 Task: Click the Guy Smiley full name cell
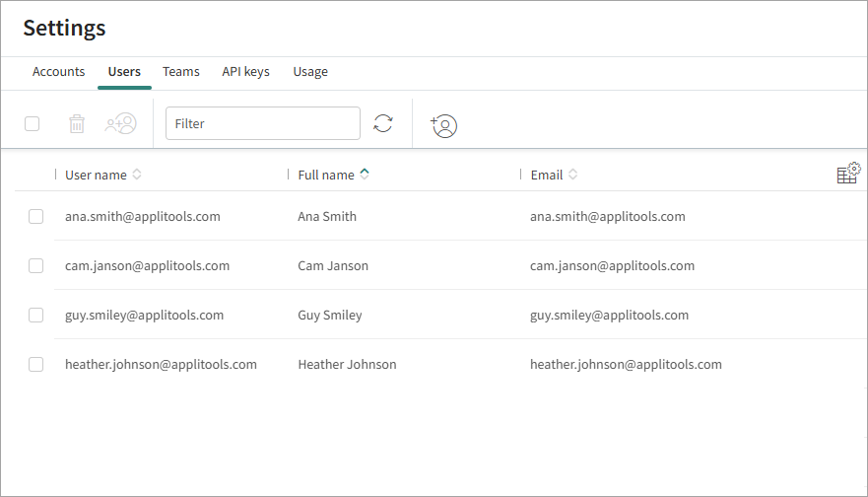click(330, 316)
